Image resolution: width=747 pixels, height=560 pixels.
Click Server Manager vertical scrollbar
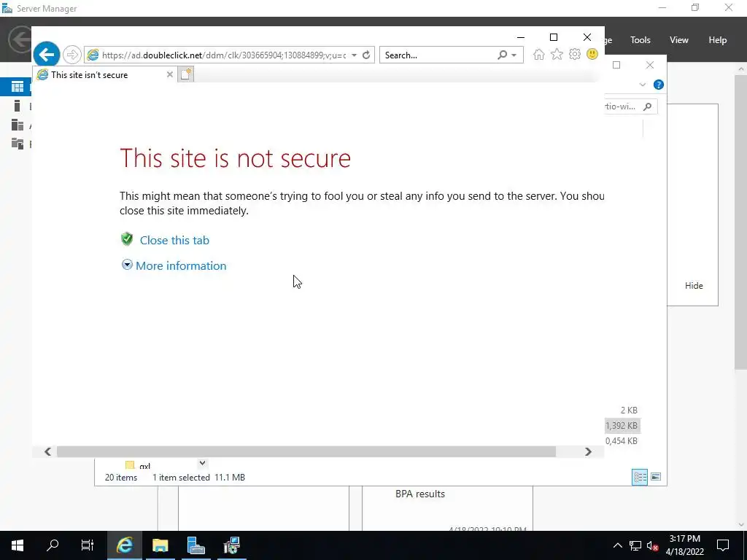[x=741, y=220]
